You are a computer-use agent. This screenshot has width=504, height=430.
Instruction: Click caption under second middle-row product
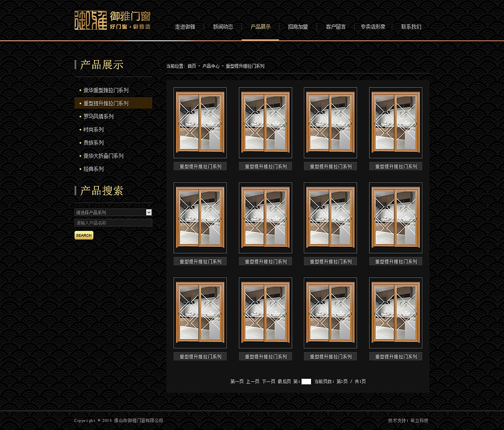click(265, 261)
